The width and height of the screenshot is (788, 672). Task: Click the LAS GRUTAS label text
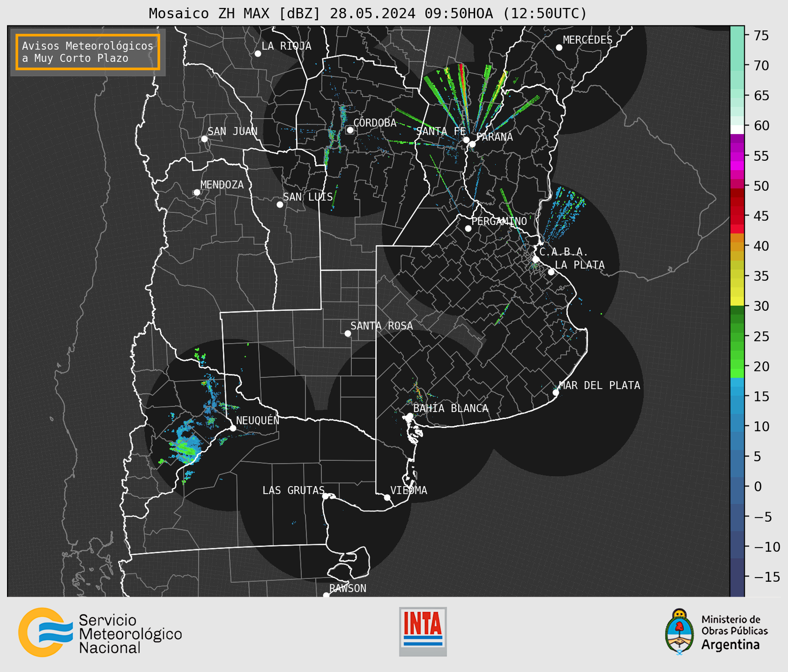click(293, 491)
